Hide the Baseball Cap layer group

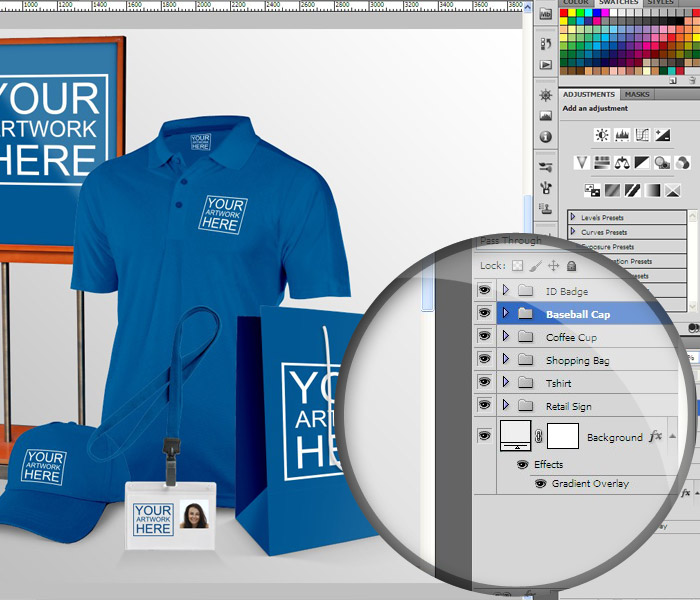[484, 313]
